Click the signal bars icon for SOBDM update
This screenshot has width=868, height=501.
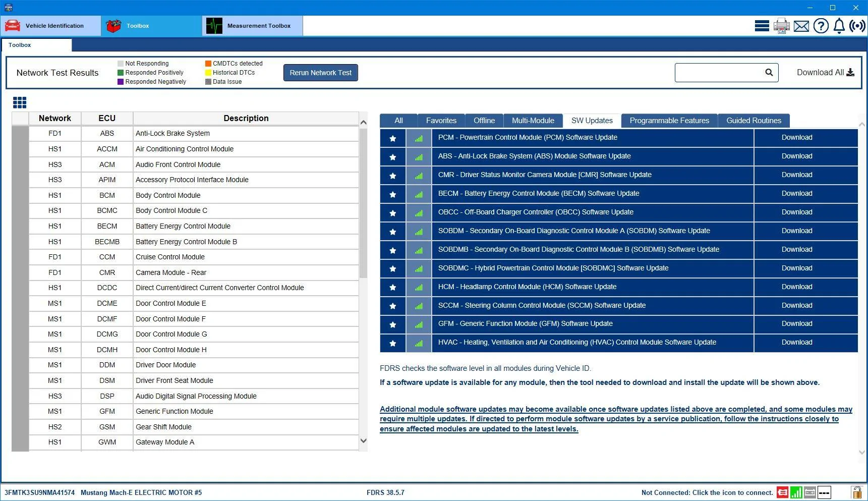coord(419,232)
